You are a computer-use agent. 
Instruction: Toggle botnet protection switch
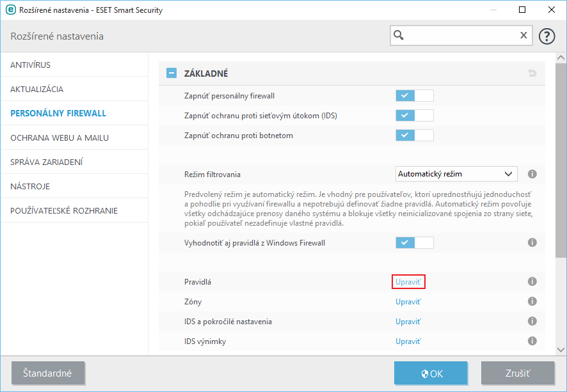[x=414, y=136]
